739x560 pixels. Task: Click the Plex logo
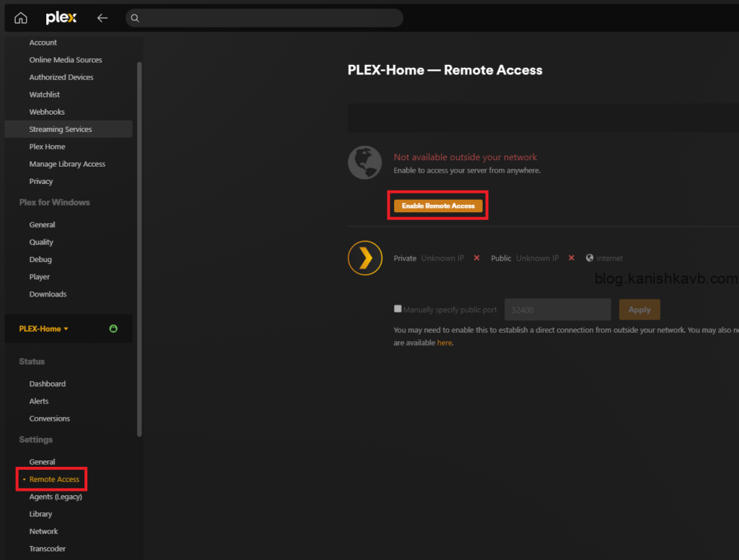(x=61, y=18)
